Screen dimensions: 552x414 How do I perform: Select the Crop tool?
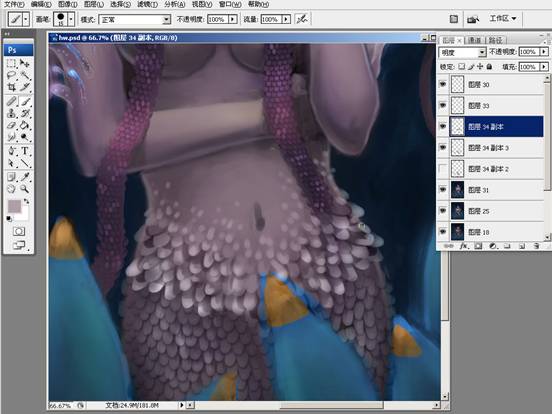tap(12, 87)
